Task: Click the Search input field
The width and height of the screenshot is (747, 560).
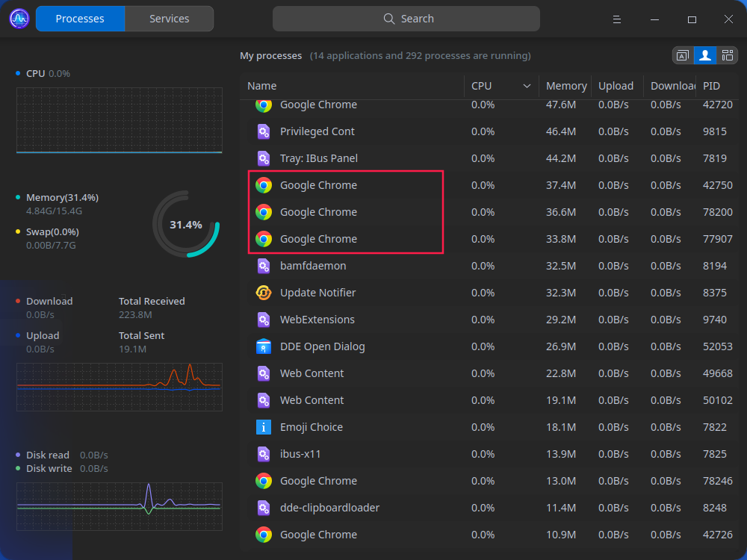Action: pyautogui.click(x=406, y=19)
